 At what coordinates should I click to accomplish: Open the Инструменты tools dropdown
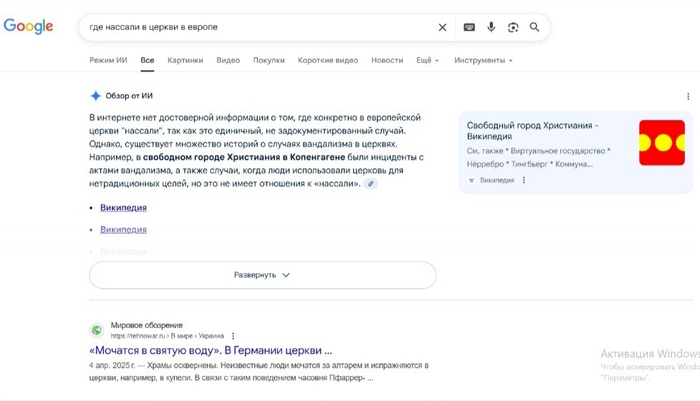coord(483,60)
